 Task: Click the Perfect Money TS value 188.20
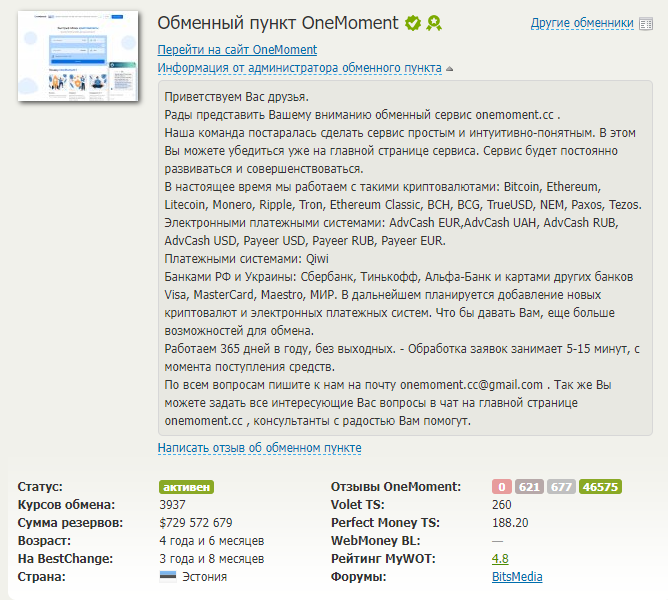click(510, 522)
